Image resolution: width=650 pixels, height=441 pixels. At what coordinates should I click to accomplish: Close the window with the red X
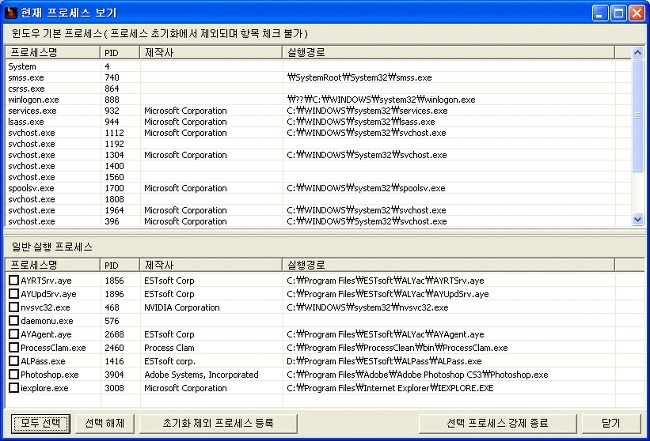pyautogui.click(x=636, y=13)
